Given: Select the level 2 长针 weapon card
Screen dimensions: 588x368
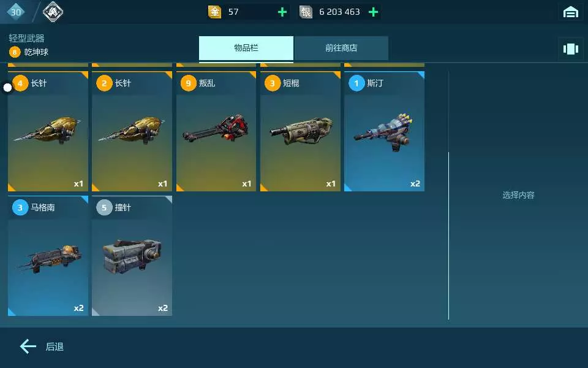Looking at the screenshot, I should (132, 131).
